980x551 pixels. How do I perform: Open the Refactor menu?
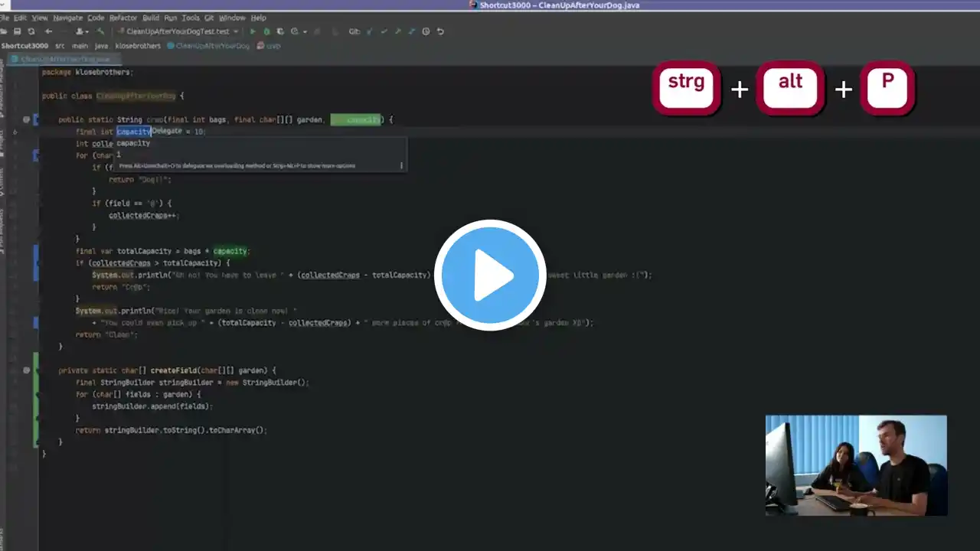point(122,18)
